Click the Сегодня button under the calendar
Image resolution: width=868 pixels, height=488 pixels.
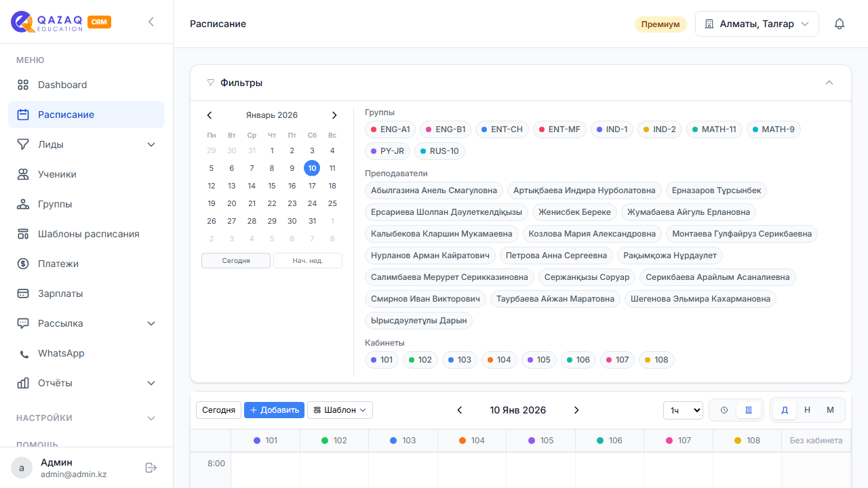[x=236, y=261]
